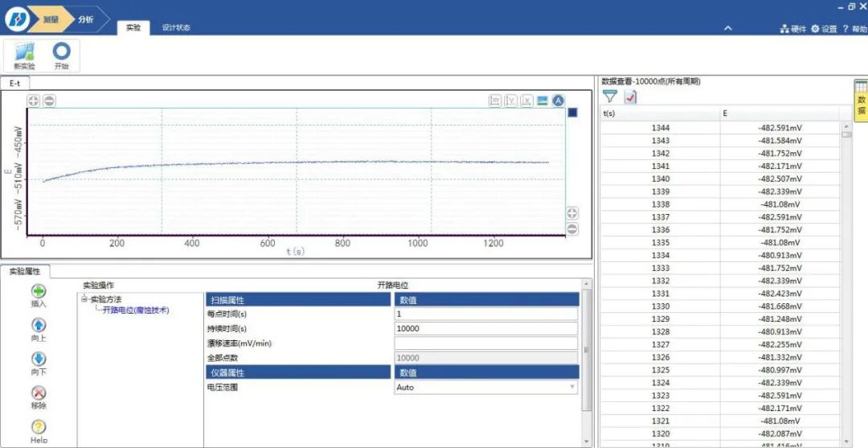The image size is (868, 448).
Task: Click the E column header
Action: click(780, 113)
